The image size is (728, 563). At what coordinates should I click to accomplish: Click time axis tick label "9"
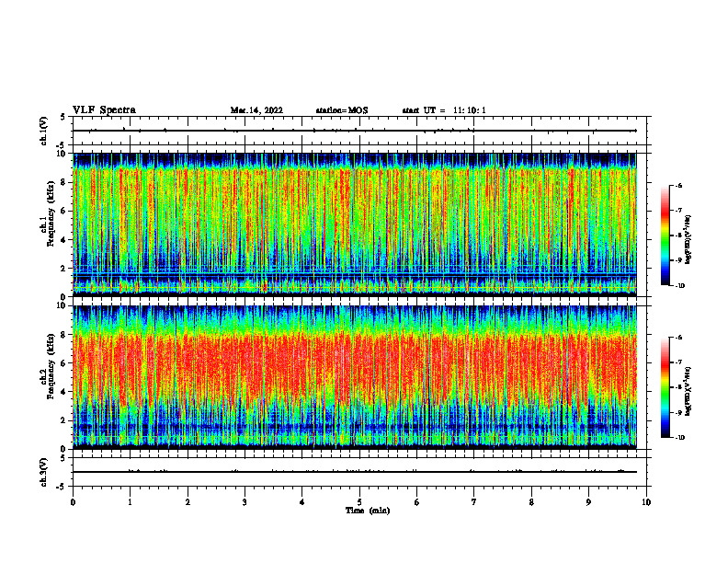[x=588, y=502]
